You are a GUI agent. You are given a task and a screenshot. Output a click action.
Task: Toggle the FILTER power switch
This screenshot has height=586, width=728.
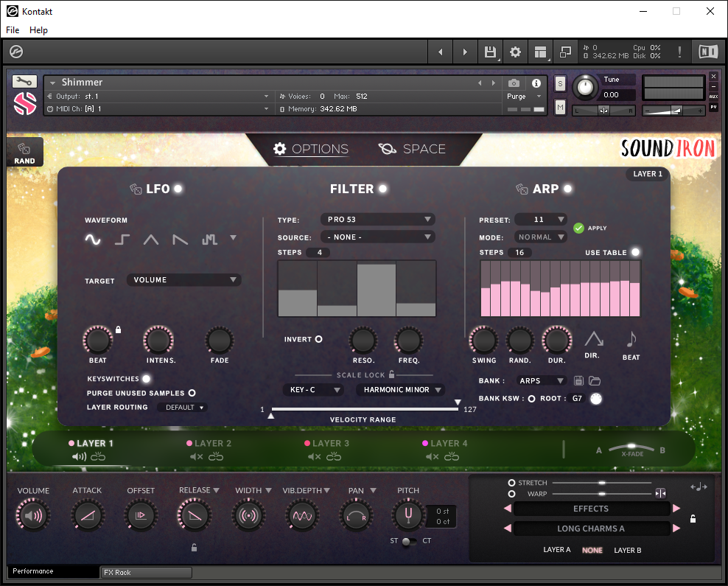click(x=382, y=189)
